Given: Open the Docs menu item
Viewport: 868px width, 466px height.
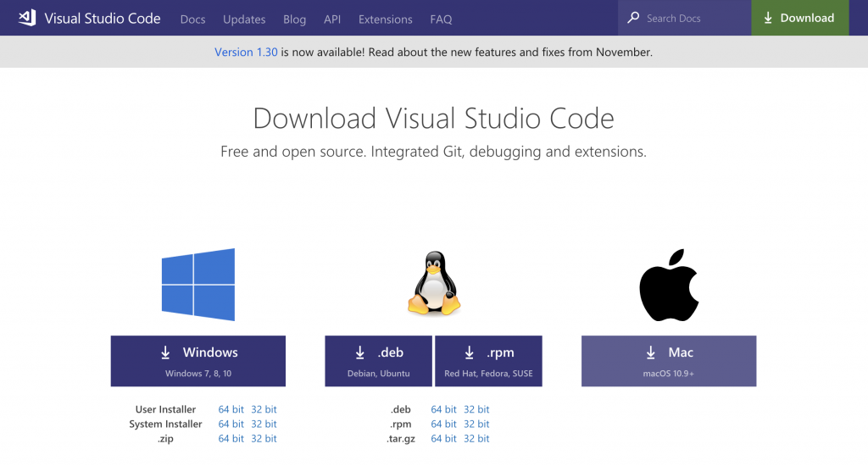Looking at the screenshot, I should pyautogui.click(x=192, y=19).
